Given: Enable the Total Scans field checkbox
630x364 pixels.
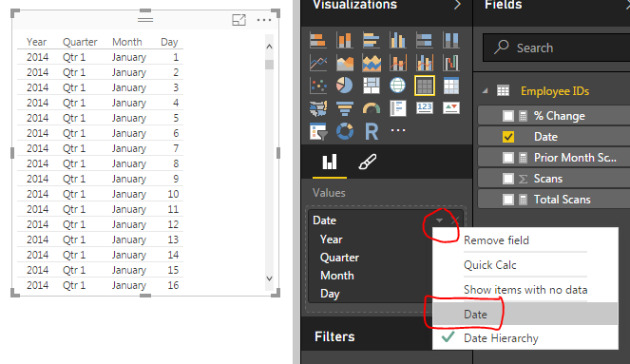Looking at the screenshot, I should 508,200.
